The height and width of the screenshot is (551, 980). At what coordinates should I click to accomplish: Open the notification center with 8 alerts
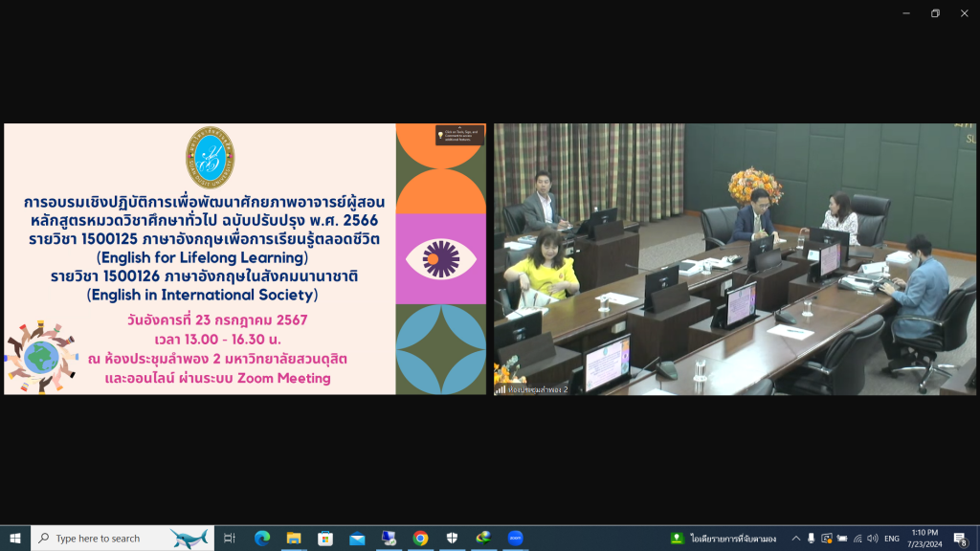(x=960, y=539)
